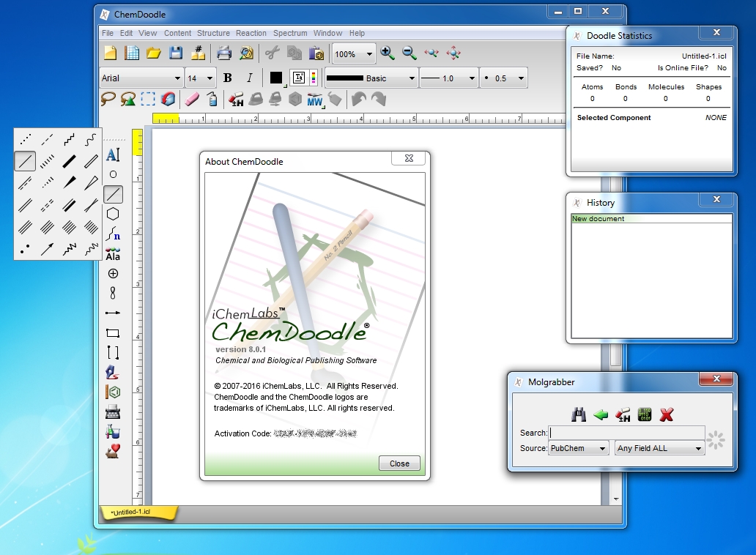The image size is (756, 555).
Task: Pick the positive charge tool
Action: [113, 274]
